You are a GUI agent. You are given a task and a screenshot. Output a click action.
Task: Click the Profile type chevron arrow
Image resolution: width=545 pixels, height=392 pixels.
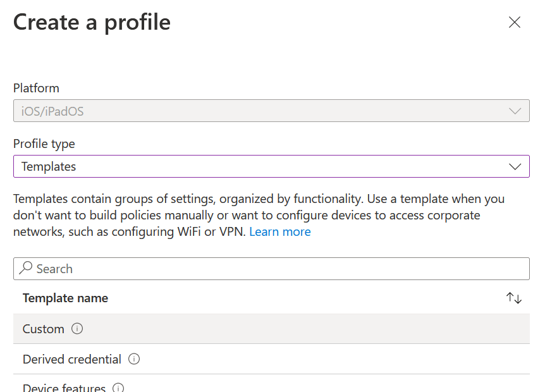click(515, 167)
